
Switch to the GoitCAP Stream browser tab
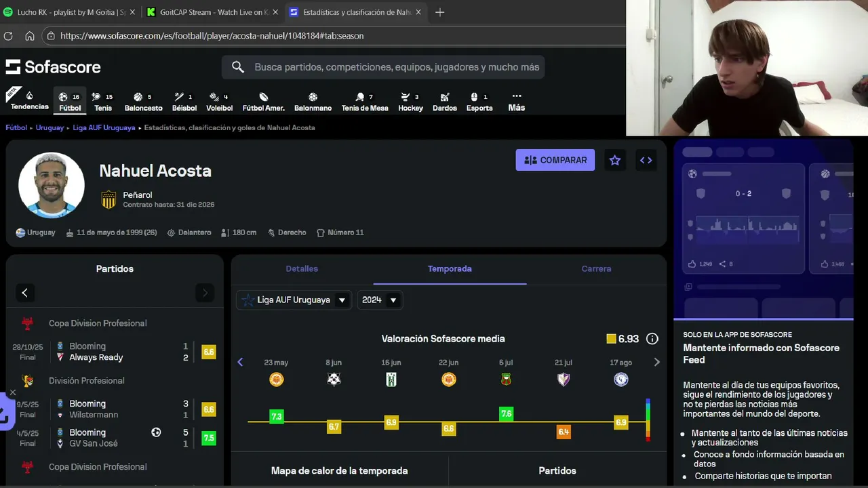pos(211,12)
